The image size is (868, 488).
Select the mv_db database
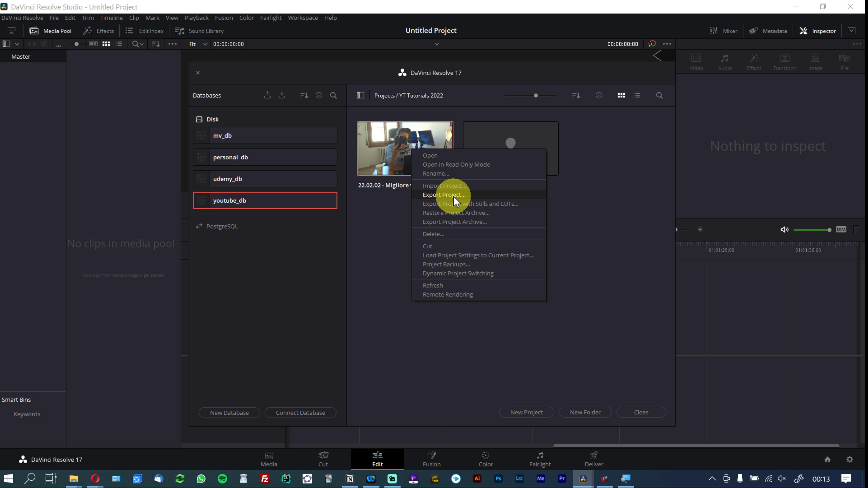click(265, 135)
